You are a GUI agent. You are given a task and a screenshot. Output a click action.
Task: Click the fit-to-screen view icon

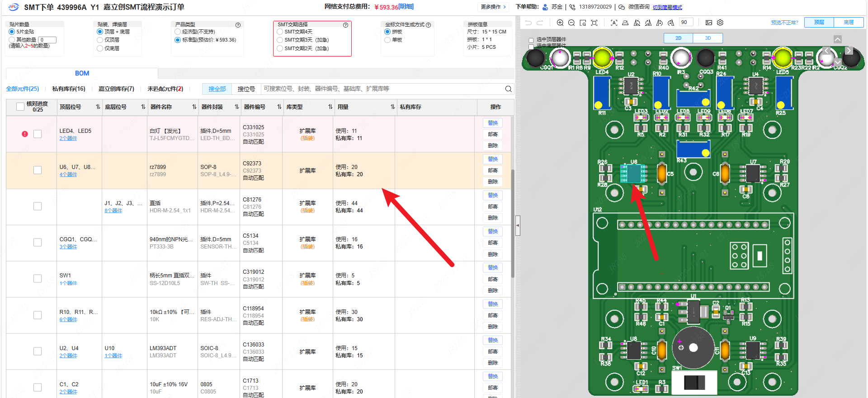(x=594, y=23)
